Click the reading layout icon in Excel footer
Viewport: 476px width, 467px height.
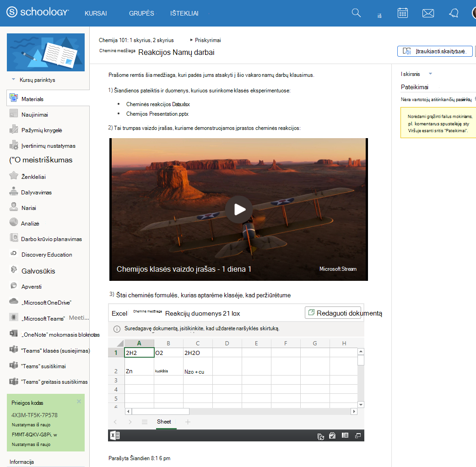[x=345, y=435]
